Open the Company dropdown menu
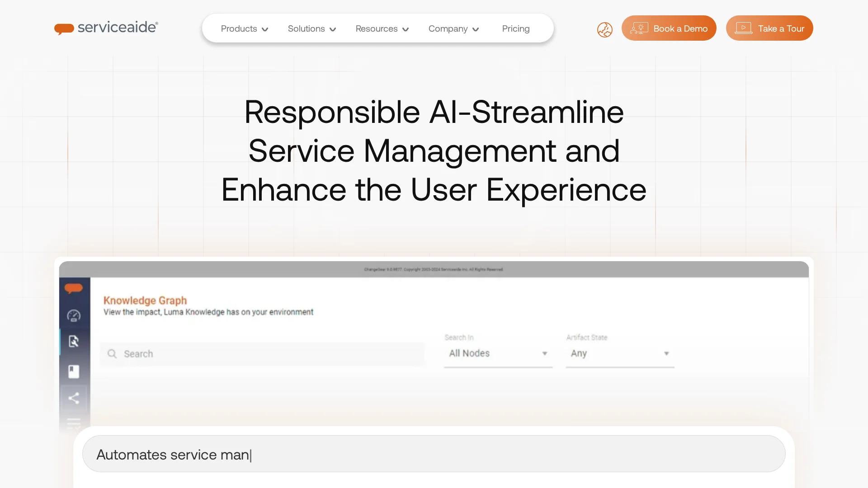Viewport: 868px width, 488px height. point(453,29)
